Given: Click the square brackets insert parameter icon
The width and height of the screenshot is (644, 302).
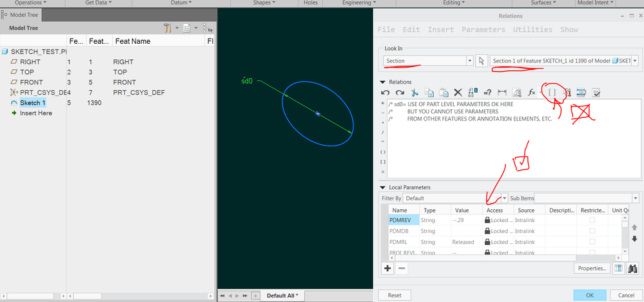Looking at the screenshot, I should click(x=552, y=93).
